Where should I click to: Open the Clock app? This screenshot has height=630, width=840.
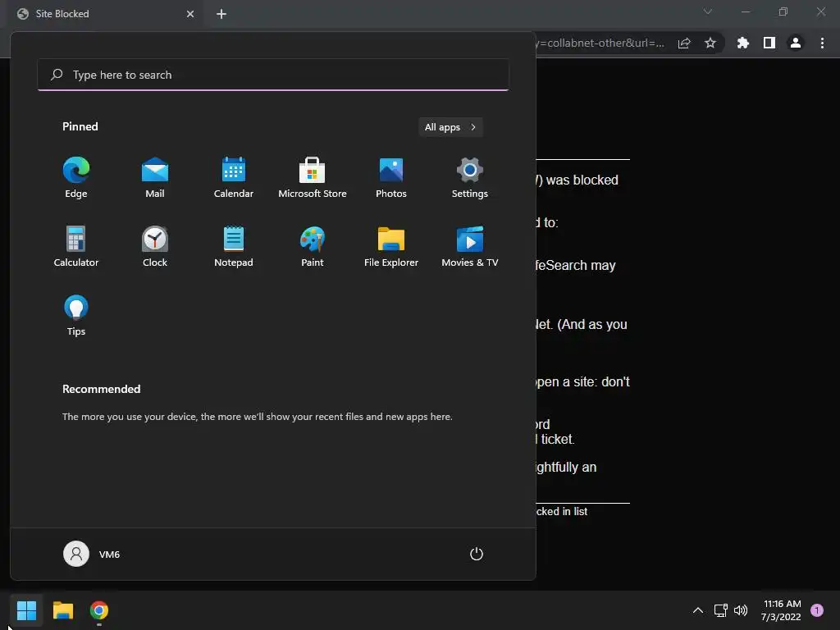pyautogui.click(x=155, y=246)
